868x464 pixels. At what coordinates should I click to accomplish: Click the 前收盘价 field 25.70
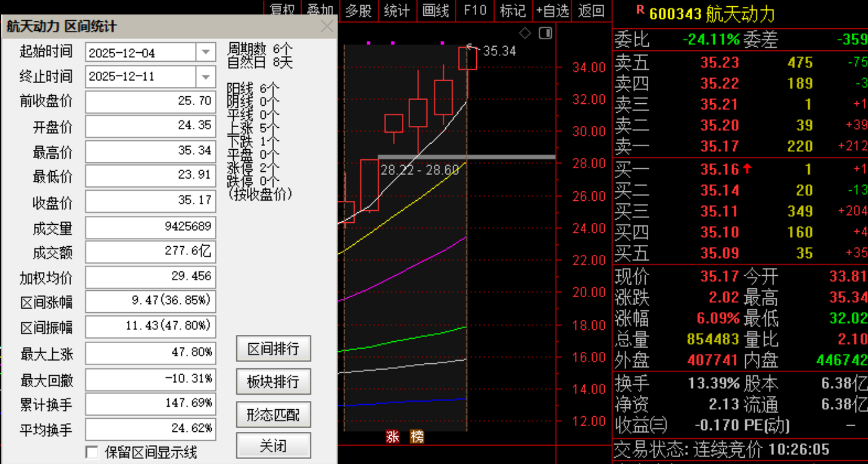(151, 102)
